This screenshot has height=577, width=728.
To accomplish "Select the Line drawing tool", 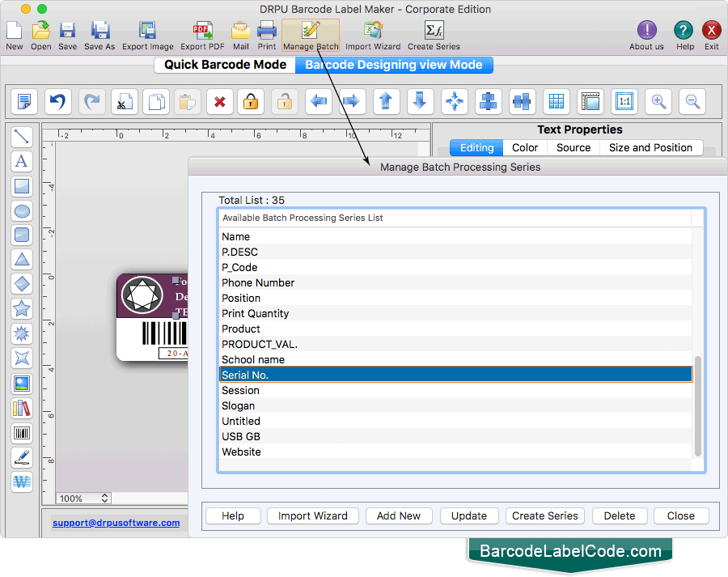I will click(22, 137).
